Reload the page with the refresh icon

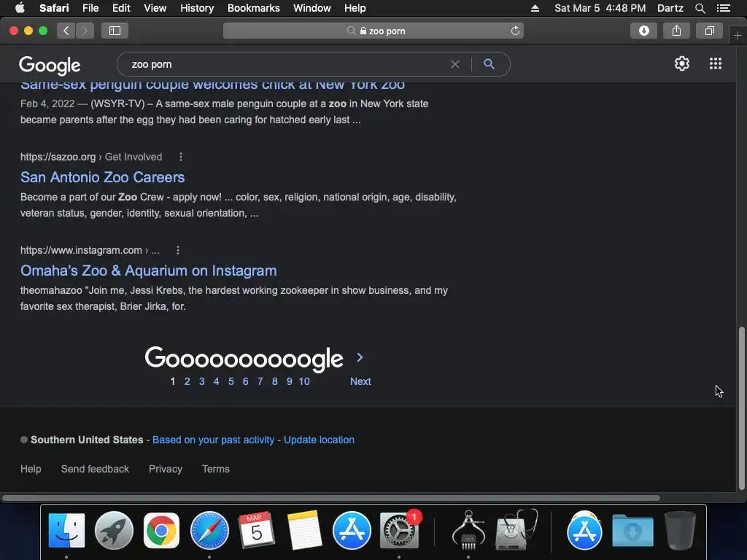pos(515,31)
